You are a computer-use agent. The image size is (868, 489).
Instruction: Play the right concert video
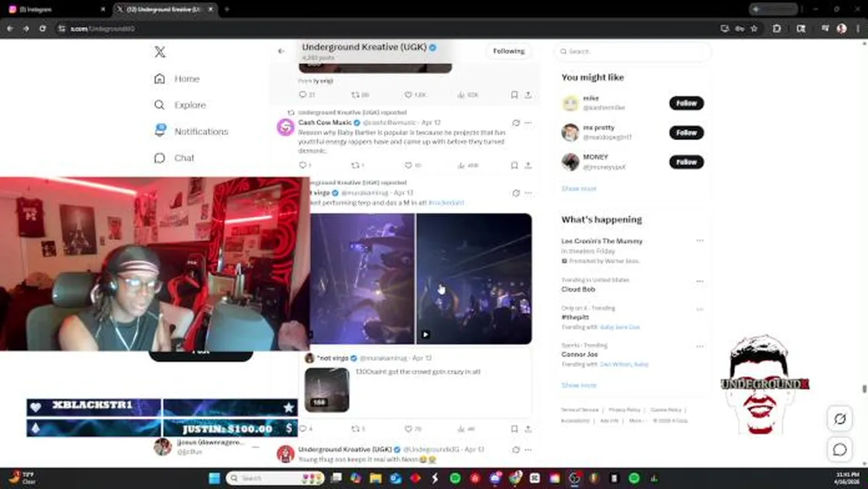pyautogui.click(x=474, y=278)
